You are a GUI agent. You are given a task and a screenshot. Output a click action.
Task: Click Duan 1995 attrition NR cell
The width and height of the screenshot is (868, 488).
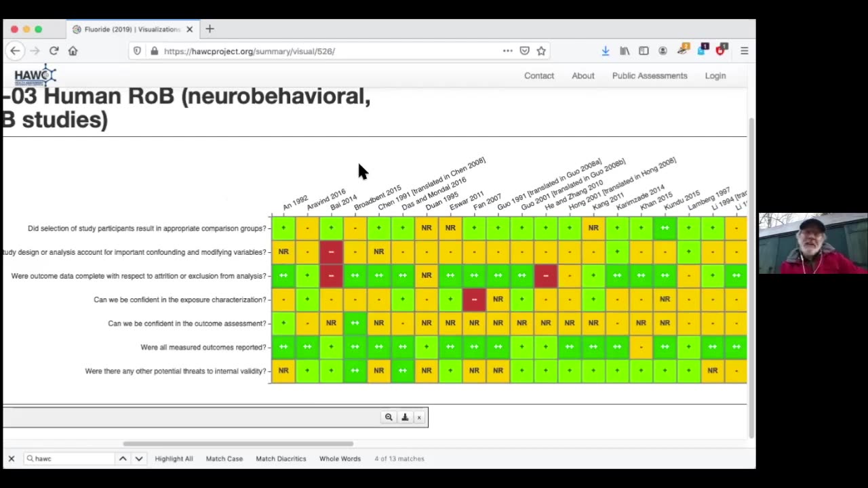[427, 275]
